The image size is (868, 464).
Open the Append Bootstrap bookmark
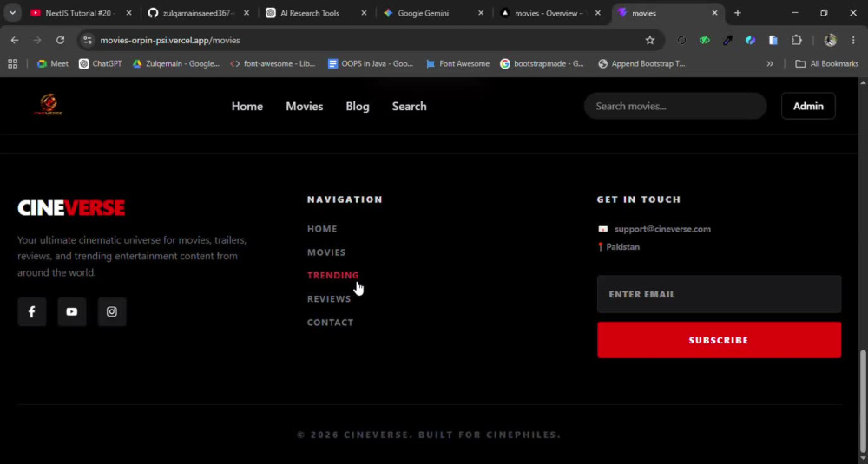[x=642, y=63]
